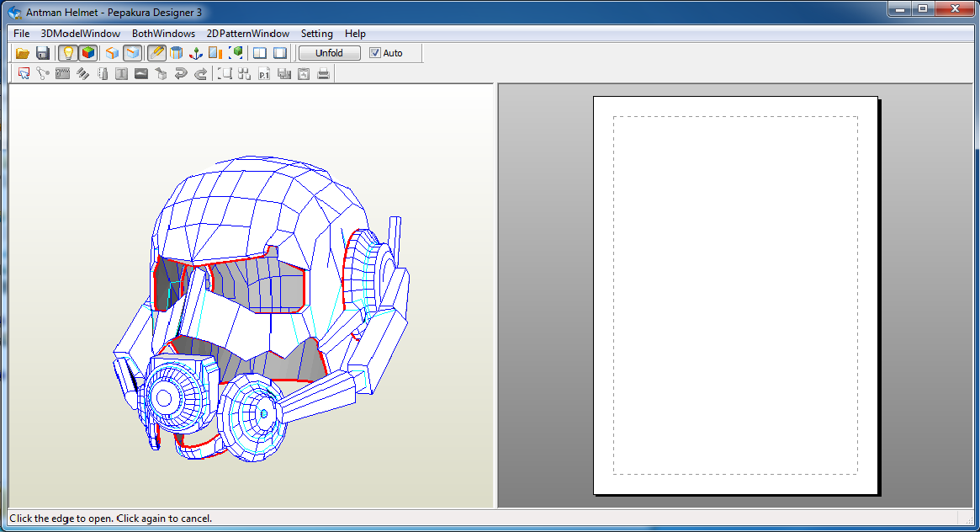Toggle the pencil edge edit mode button
The height and width of the screenshot is (532, 980).
pos(156,53)
